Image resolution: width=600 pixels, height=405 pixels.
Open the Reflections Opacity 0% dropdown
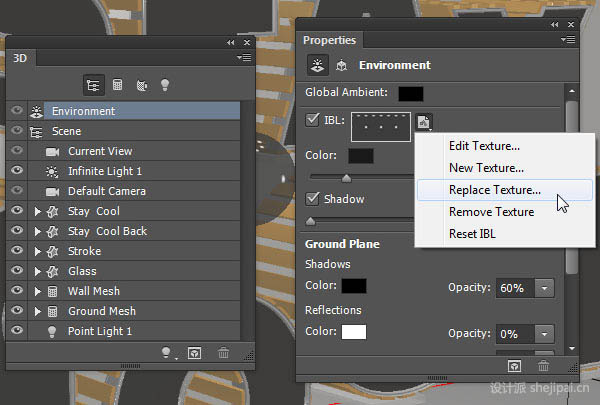coord(544,334)
